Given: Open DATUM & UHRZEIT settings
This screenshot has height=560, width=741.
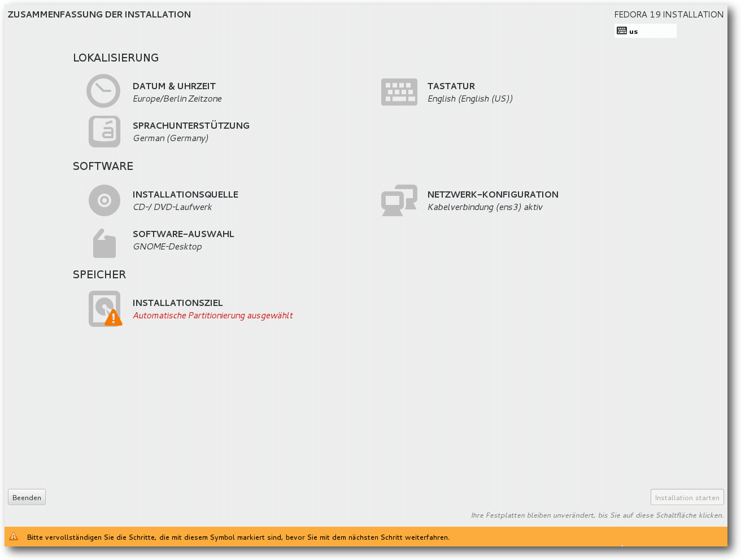Looking at the screenshot, I should pos(174,86).
